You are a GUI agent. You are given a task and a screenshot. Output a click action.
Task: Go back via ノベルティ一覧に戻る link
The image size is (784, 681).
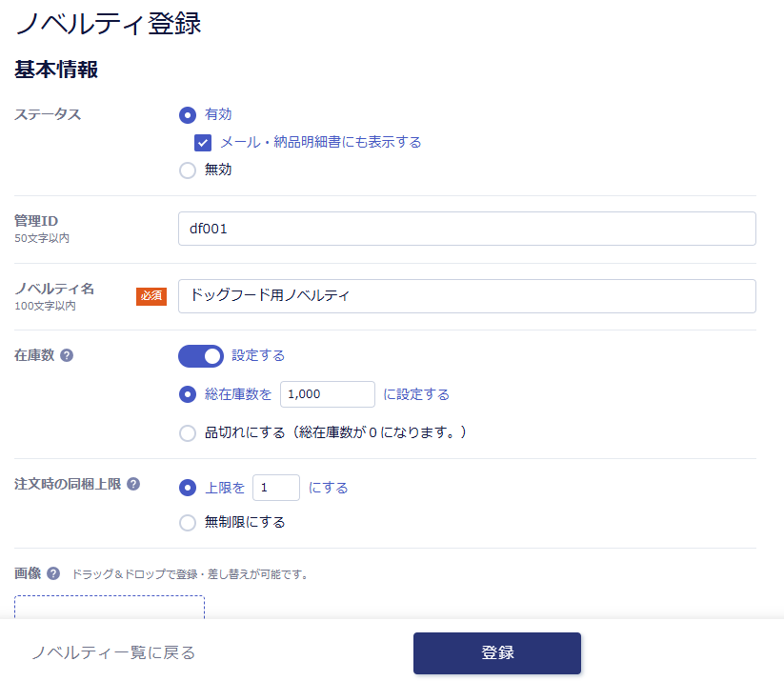coord(113,652)
